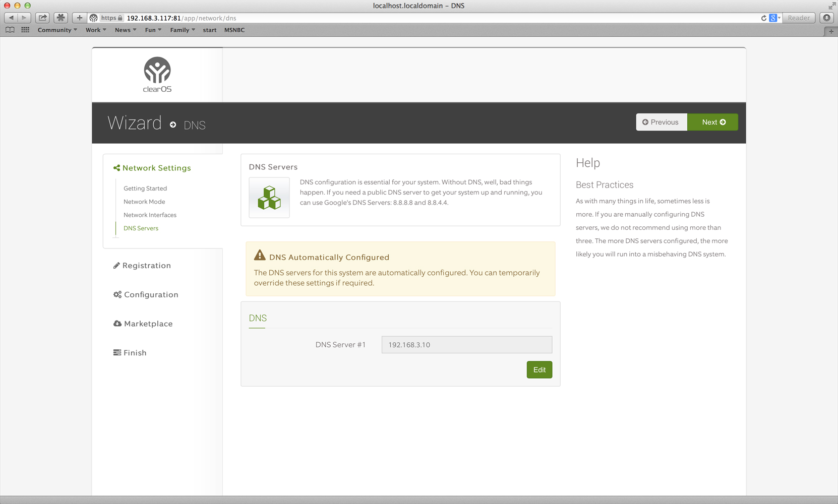Click the DNS Server #1 label
The height and width of the screenshot is (504, 838).
coord(340,345)
